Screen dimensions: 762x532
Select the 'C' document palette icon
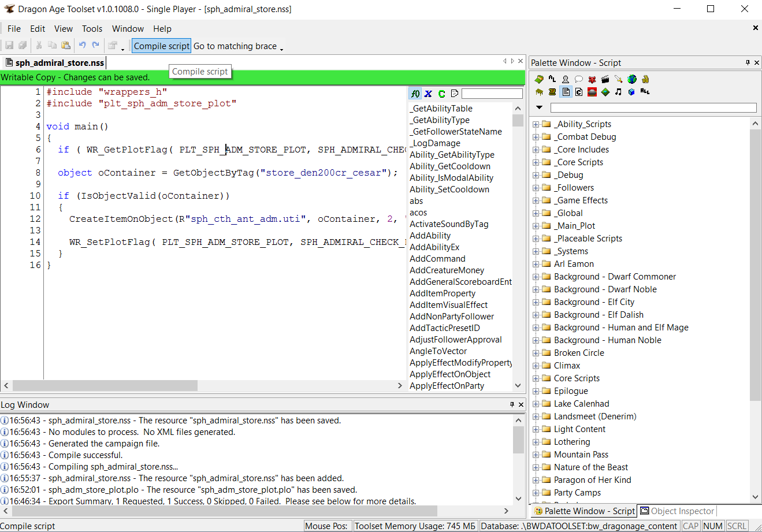click(x=579, y=92)
